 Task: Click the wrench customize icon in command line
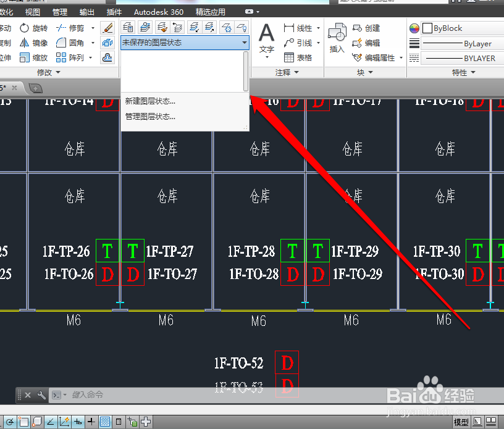(x=41, y=395)
